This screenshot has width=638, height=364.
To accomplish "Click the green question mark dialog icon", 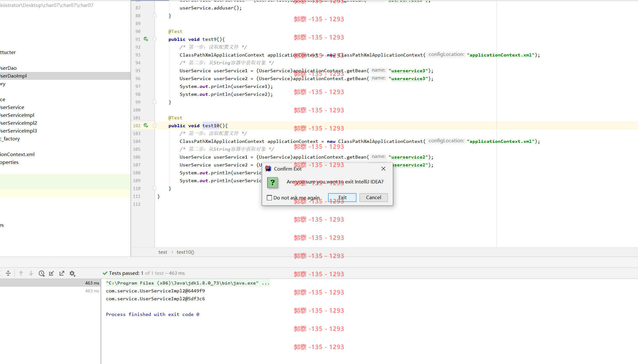I will tap(272, 182).
